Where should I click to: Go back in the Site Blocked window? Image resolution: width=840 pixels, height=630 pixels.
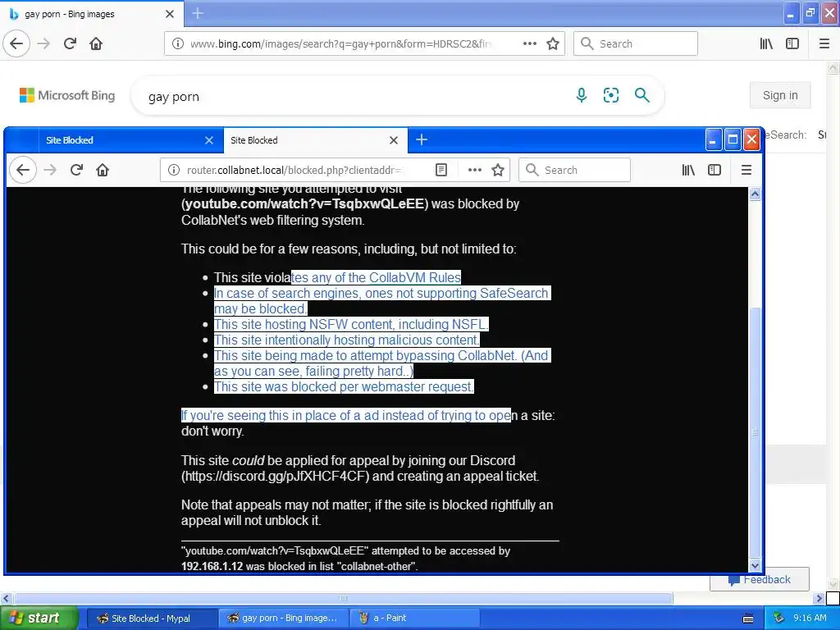pyautogui.click(x=22, y=170)
